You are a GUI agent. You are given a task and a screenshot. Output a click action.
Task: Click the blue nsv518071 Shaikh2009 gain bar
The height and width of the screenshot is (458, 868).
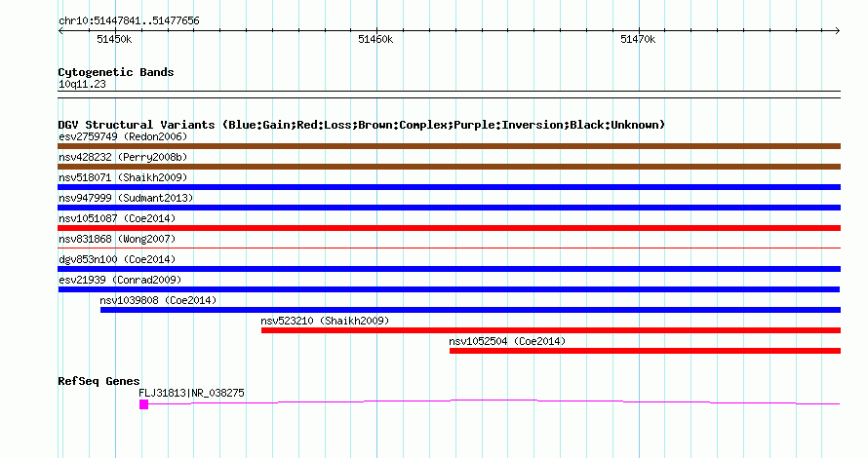pyautogui.click(x=449, y=187)
